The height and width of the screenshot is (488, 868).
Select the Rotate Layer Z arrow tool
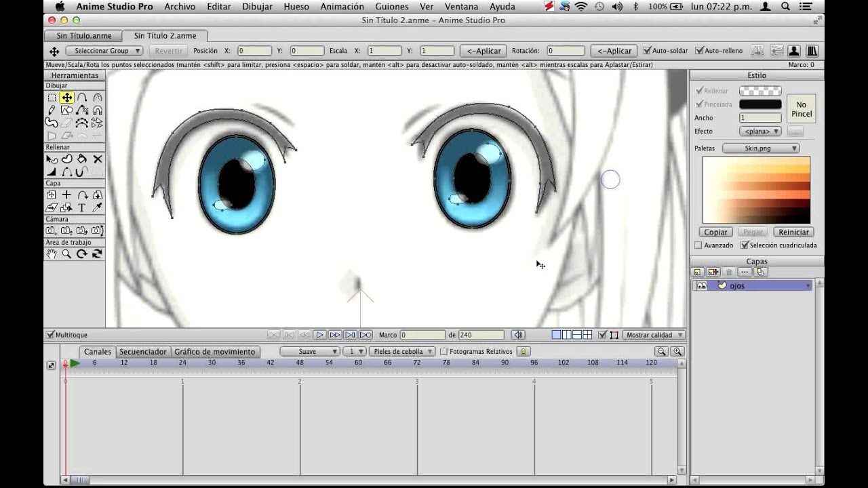[x=82, y=195]
